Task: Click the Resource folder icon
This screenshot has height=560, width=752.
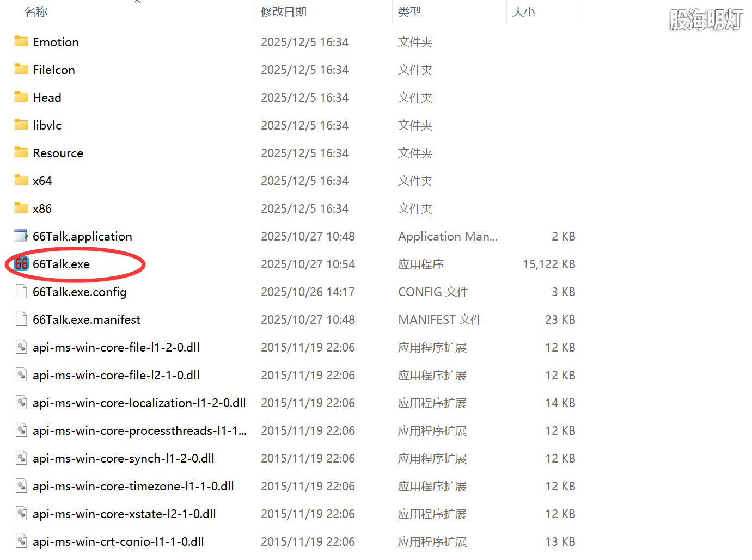Action: pyautogui.click(x=21, y=152)
